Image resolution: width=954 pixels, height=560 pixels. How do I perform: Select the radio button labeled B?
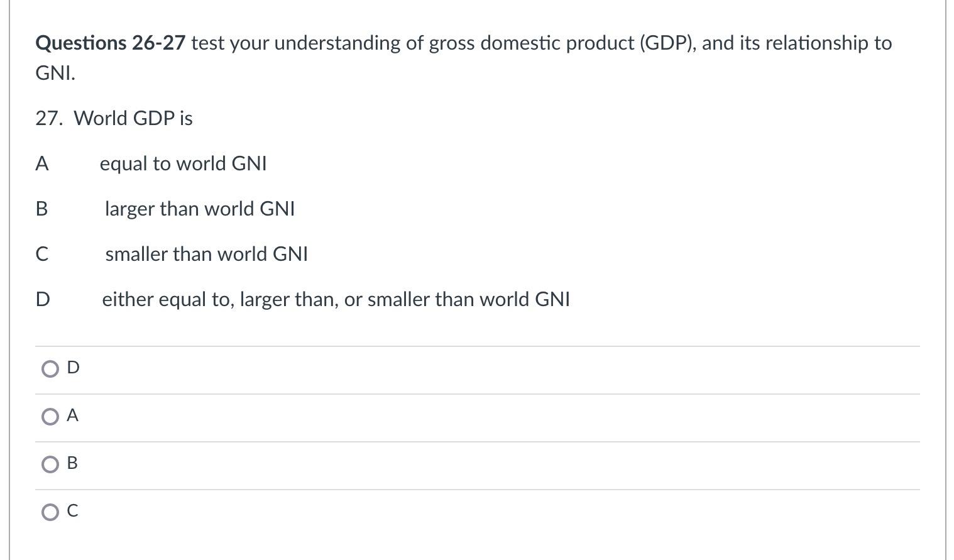49,464
